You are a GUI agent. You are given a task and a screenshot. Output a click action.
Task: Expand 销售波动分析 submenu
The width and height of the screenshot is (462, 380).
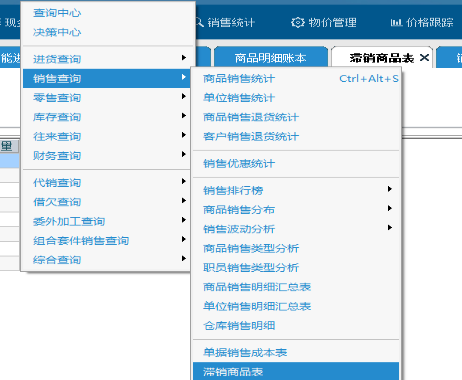(296, 229)
